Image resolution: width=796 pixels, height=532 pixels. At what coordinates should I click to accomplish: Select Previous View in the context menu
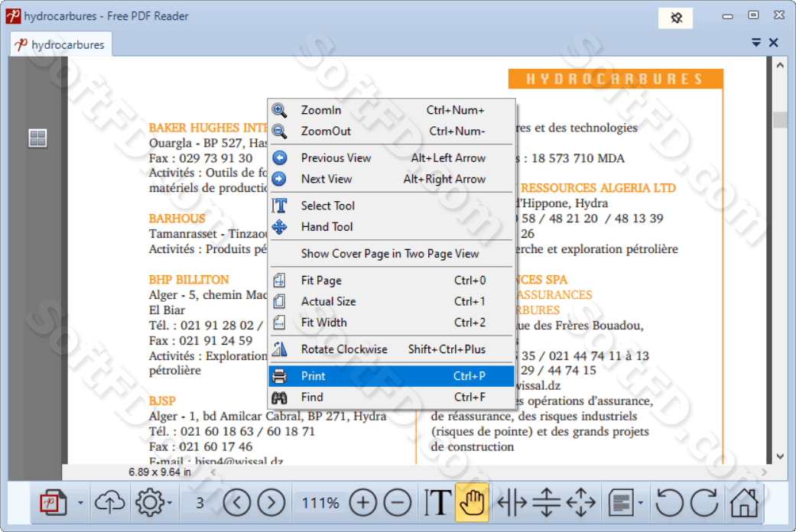392,158
